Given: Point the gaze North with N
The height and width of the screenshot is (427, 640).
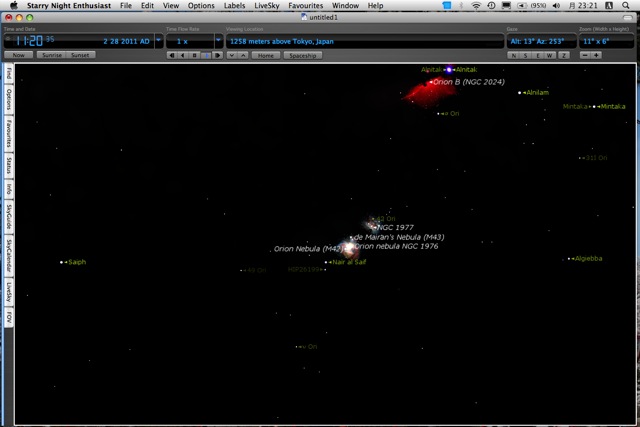Looking at the screenshot, I should (513, 56).
